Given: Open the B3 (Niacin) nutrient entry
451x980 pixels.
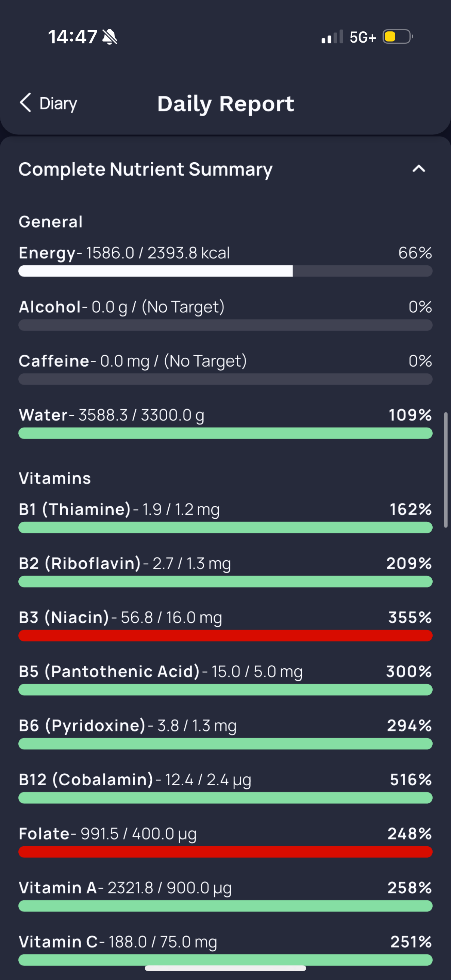Looking at the screenshot, I should tap(225, 625).
